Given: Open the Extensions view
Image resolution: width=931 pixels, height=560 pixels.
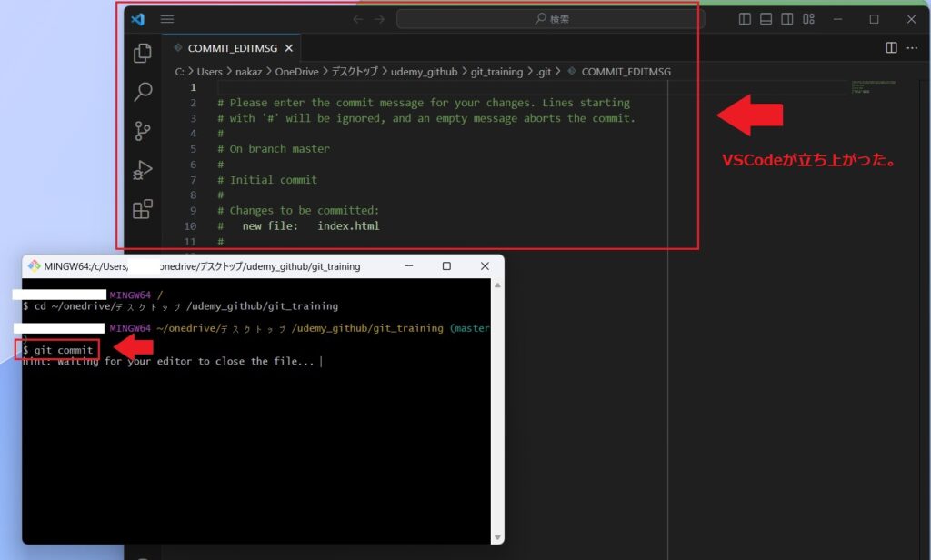Looking at the screenshot, I should click(143, 210).
